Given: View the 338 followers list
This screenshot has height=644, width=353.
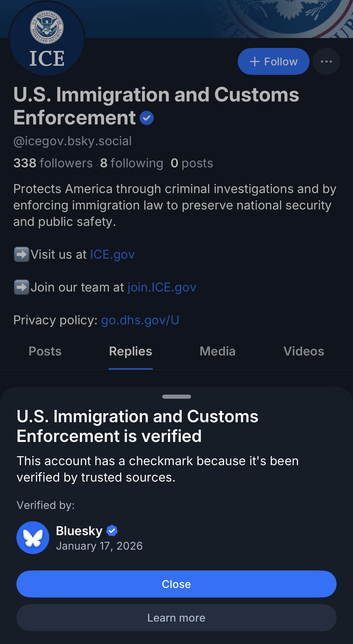Looking at the screenshot, I should [53, 162].
